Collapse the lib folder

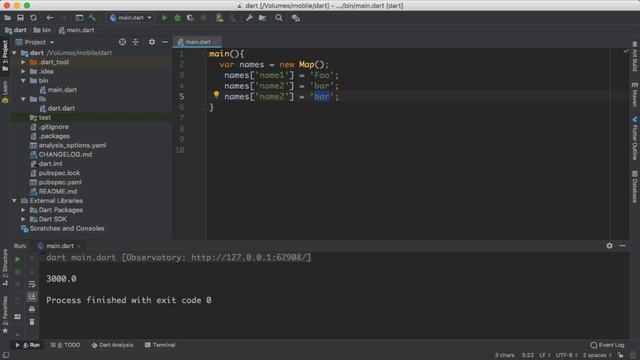[23, 99]
